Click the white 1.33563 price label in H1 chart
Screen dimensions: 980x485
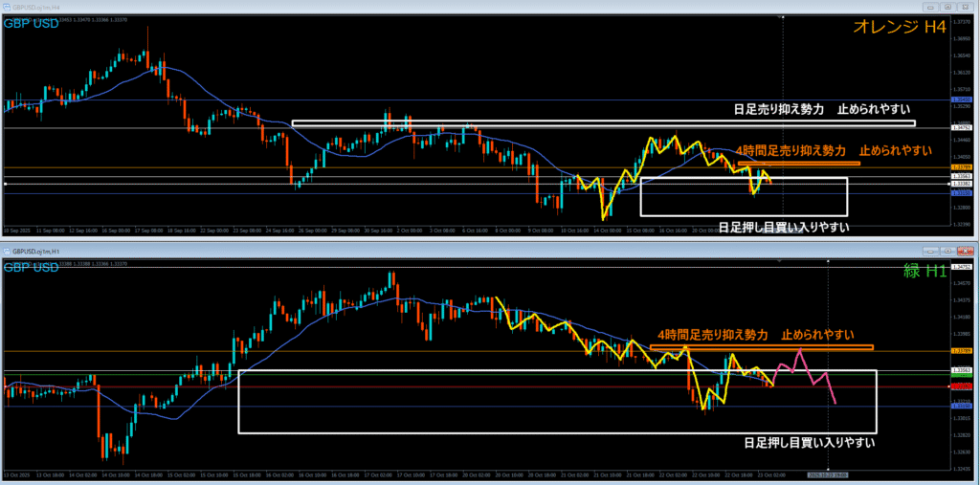click(x=961, y=371)
